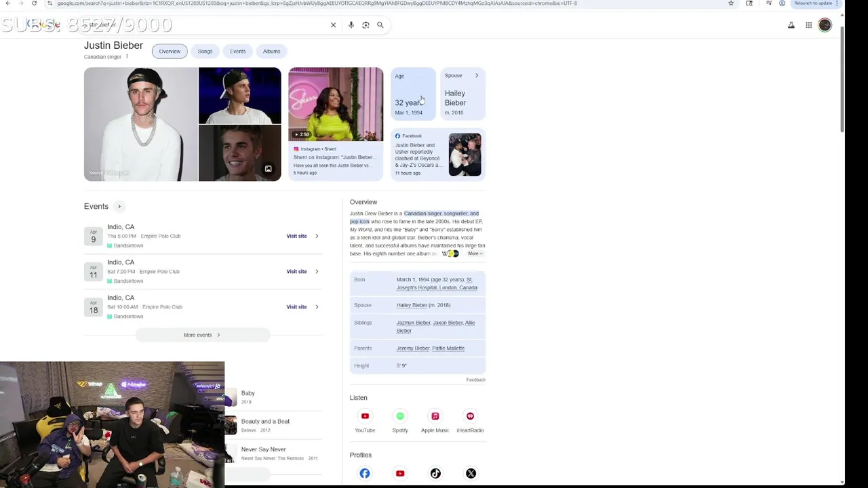Open the browser extensions icon
This screenshot has height=488, width=868.
point(749,3)
